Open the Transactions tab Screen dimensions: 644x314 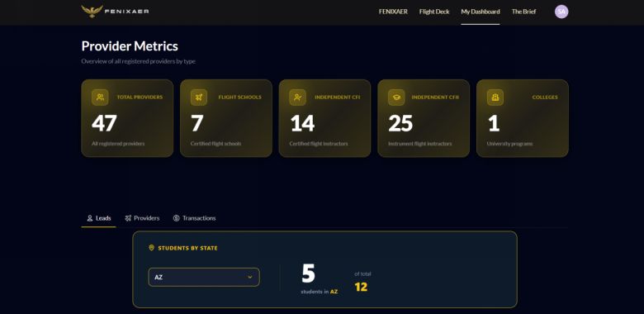click(194, 218)
